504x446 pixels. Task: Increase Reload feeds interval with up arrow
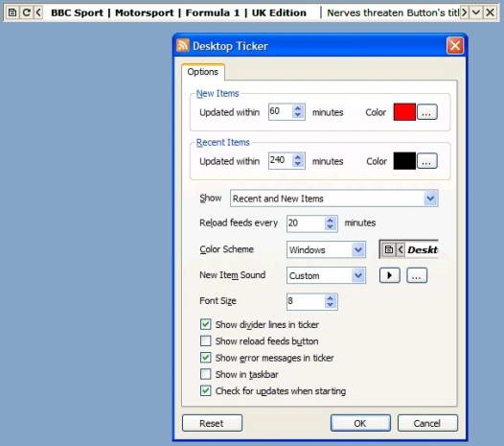tap(331, 220)
